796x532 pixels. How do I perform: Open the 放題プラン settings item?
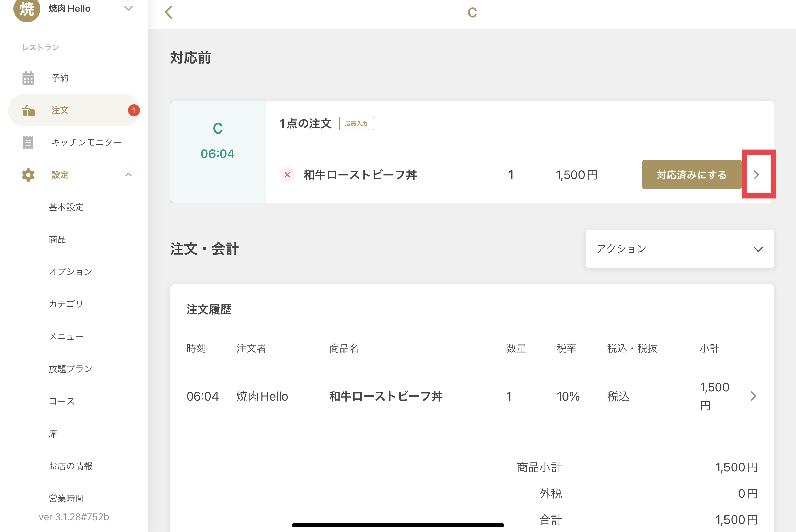point(70,369)
